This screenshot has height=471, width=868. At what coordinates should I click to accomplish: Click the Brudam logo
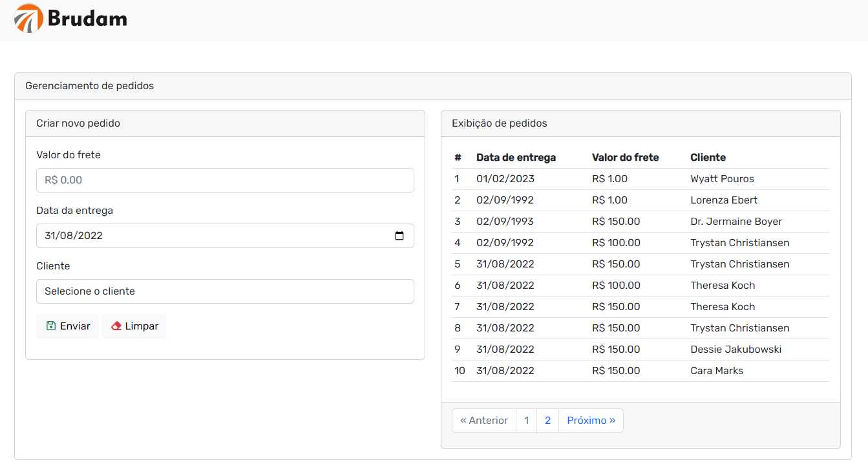coord(70,19)
